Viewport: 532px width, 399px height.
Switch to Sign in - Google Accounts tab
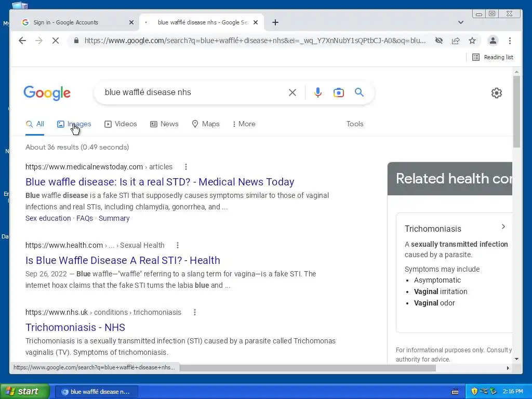(x=76, y=22)
